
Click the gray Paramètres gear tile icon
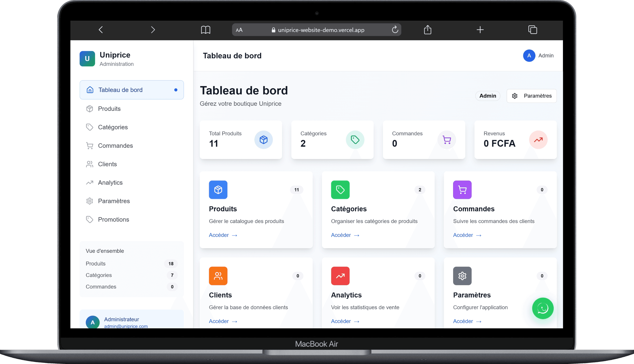462,276
